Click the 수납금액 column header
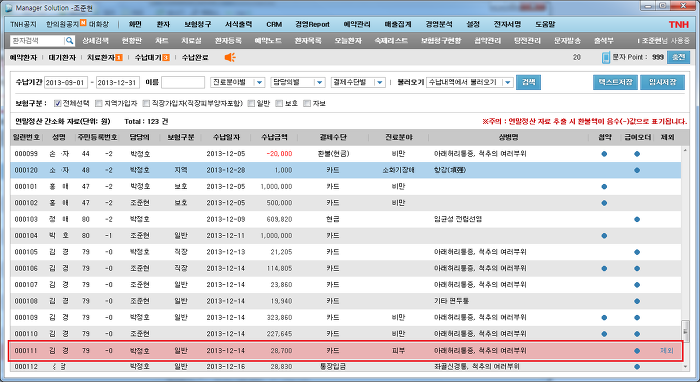Image resolution: width=700 pixels, height=382 pixels. pos(274,137)
